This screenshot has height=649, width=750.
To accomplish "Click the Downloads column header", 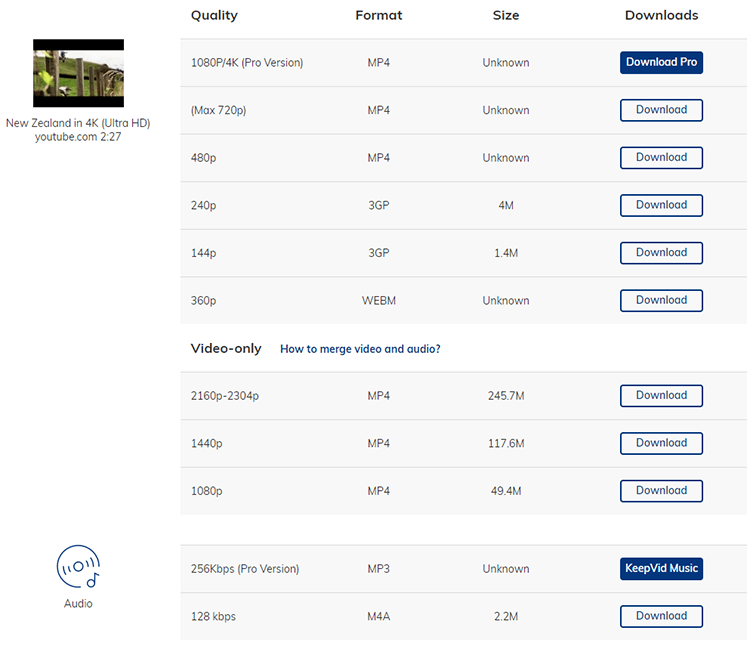I will [662, 15].
